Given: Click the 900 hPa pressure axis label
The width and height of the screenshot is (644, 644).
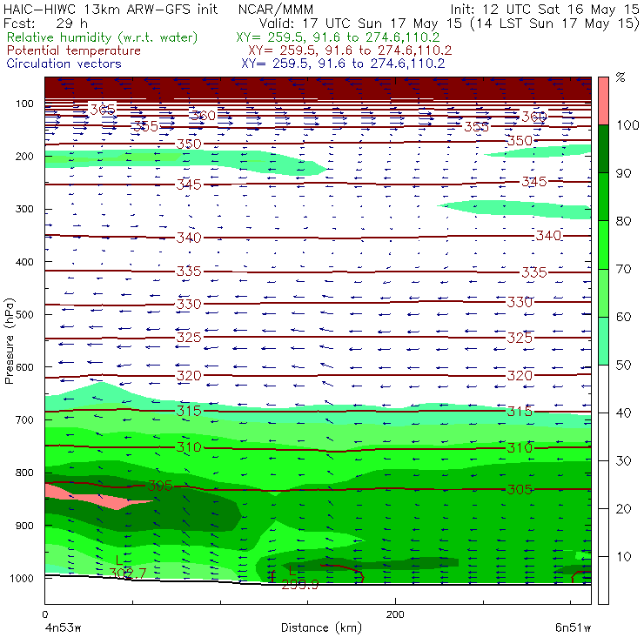Looking at the screenshot, I should click(x=24, y=526).
